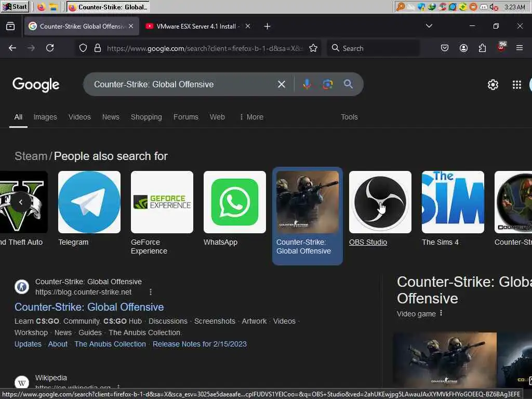Select the Web search tab
532x399 pixels.
pyautogui.click(x=217, y=117)
